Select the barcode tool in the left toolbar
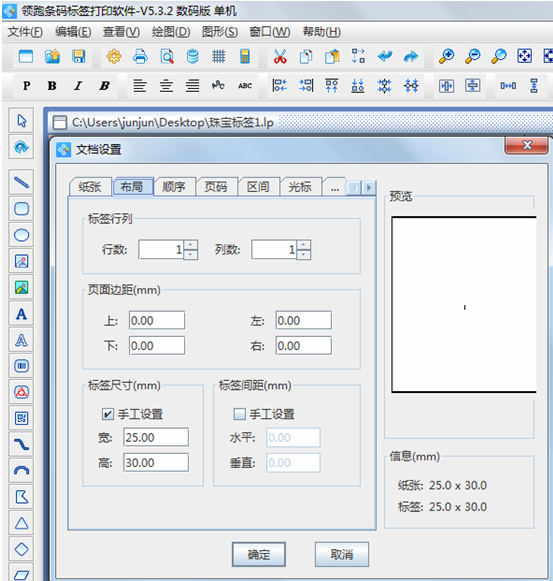 pyautogui.click(x=21, y=366)
